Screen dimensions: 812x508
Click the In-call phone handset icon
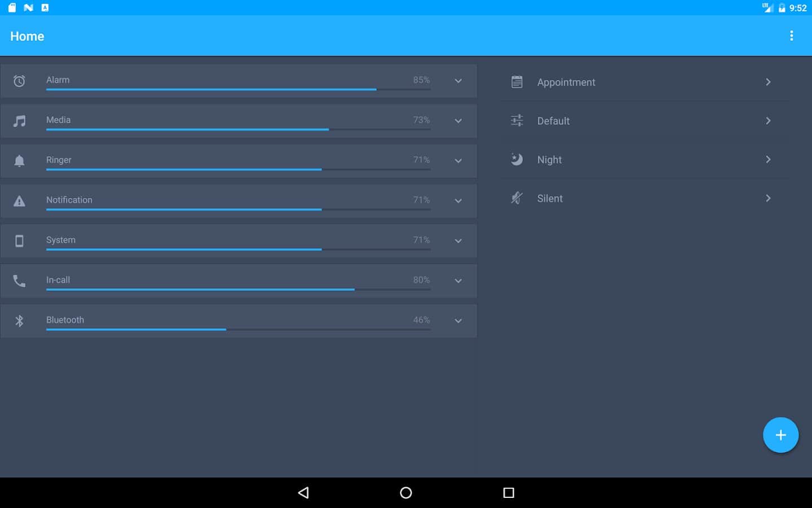click(19, 281)
